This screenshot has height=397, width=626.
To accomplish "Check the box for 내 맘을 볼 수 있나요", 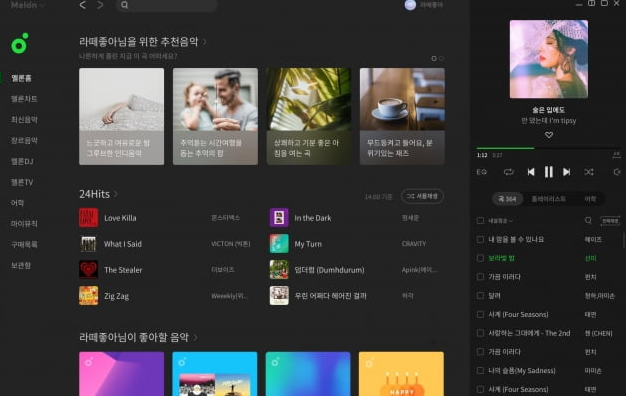I will tap(480, 239).
